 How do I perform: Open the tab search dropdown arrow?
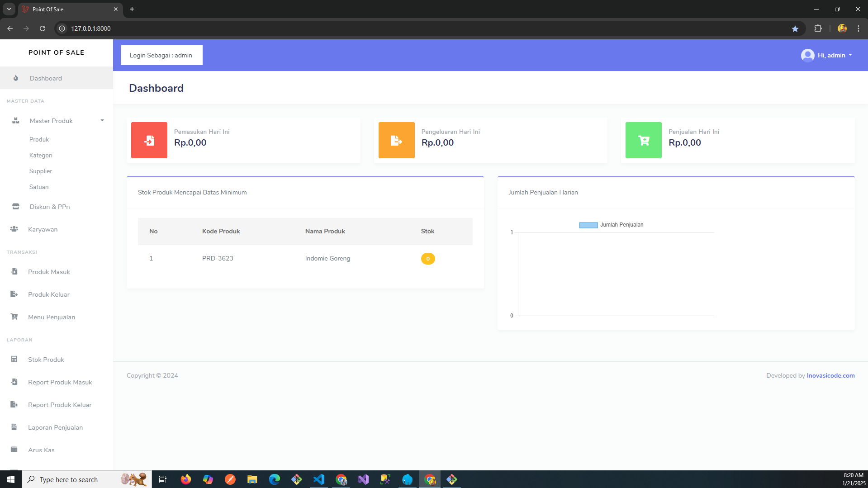tap(9, 9)
